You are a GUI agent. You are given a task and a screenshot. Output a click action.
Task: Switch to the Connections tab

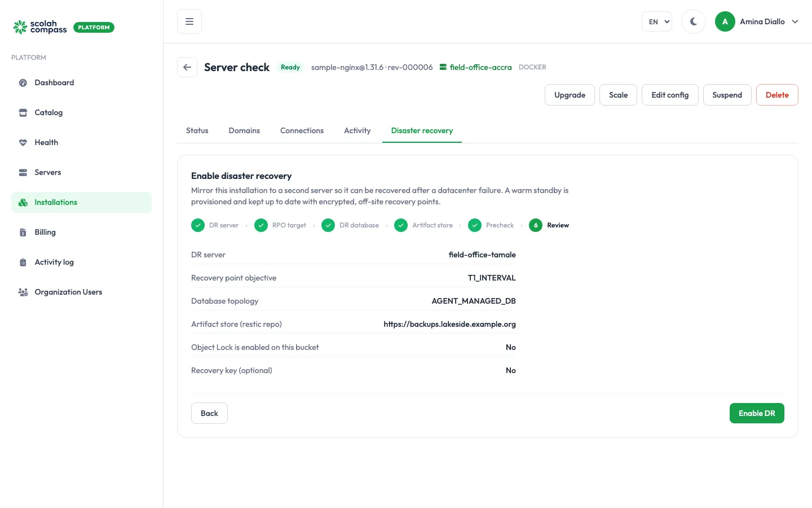[x=302, y=130]
